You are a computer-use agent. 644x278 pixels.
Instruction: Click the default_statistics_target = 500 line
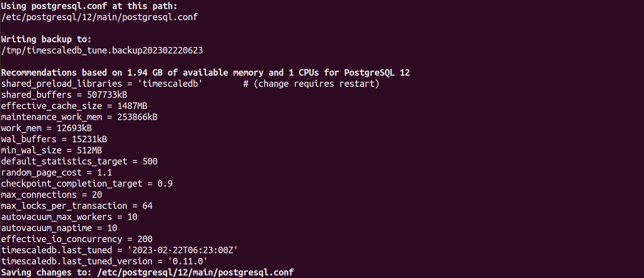click(x=79, y=161)
